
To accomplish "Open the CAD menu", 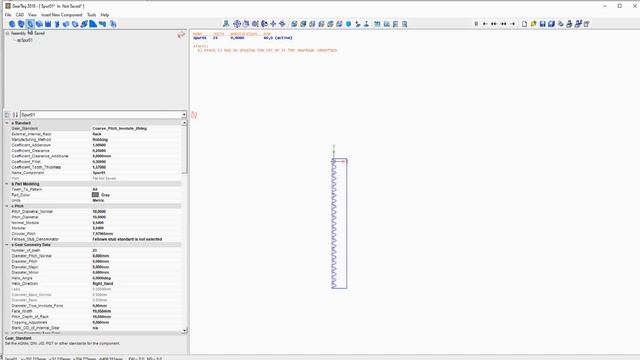I will (x=20, y=15).
